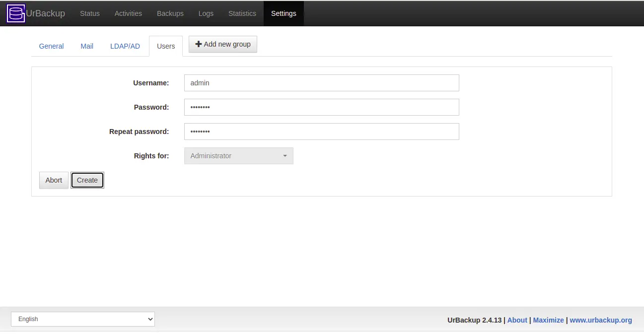The height and width of the screenshot is (334, 644).
Task: Click the Username label
Action: coord(151,83)
